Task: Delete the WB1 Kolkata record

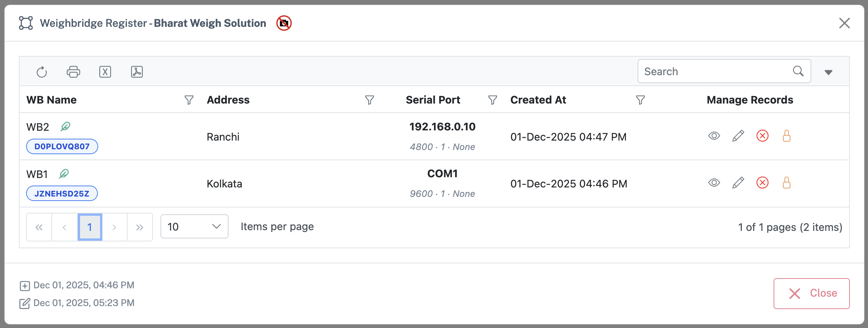Action: (x=762, y=183)
